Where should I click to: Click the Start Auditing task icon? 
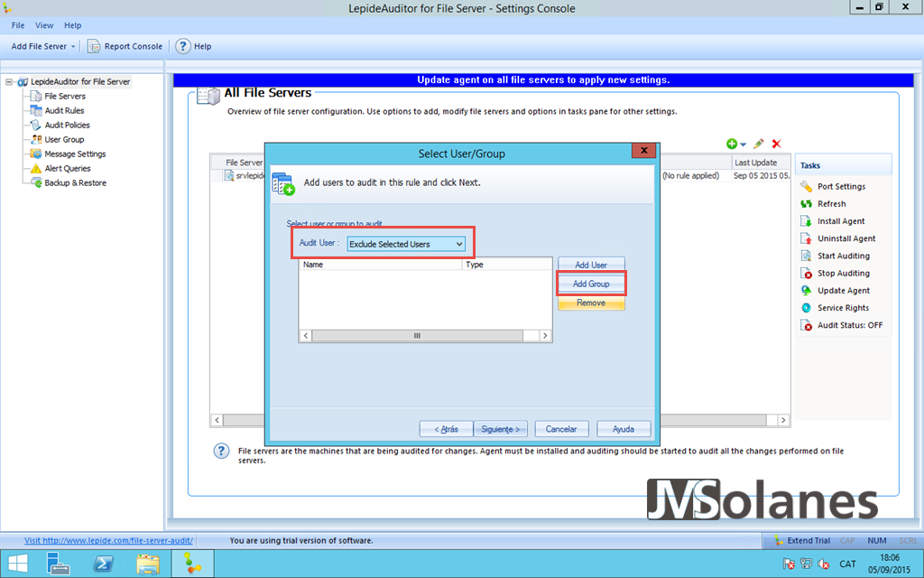click(806, 256)
